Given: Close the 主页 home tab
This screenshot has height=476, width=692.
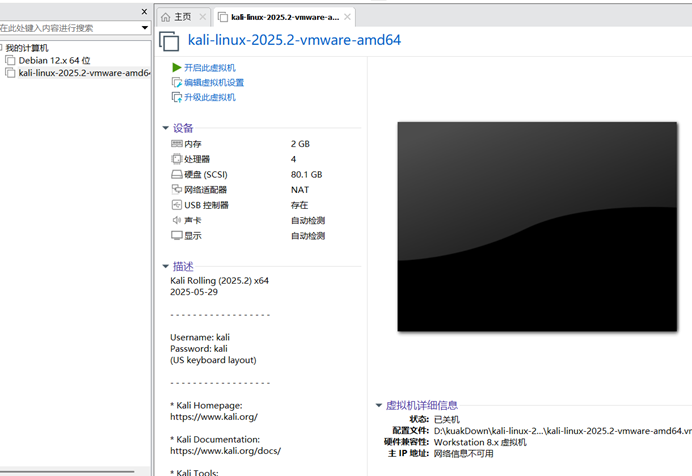Looking at the screenshot, I should pyautogui.click(x=203, y=17).
